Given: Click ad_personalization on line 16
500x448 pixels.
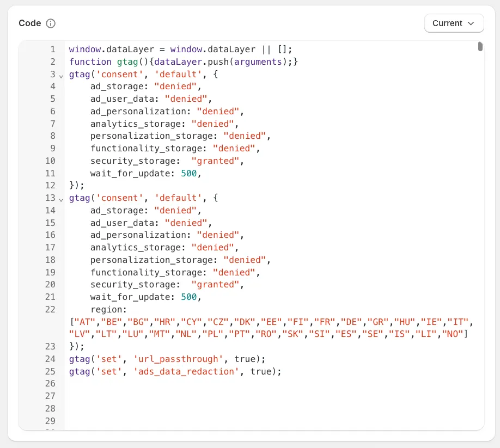Looking at the screenshot, I should pyautogui.click(x=167, y=235).
